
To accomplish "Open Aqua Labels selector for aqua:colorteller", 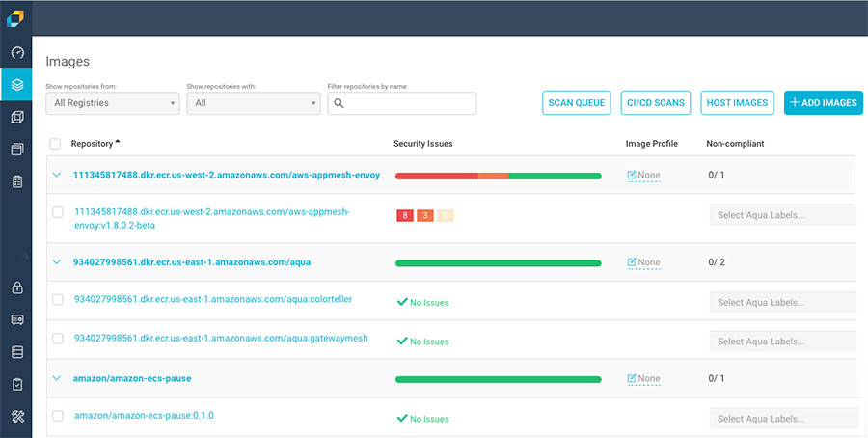I will click(783, 302).
